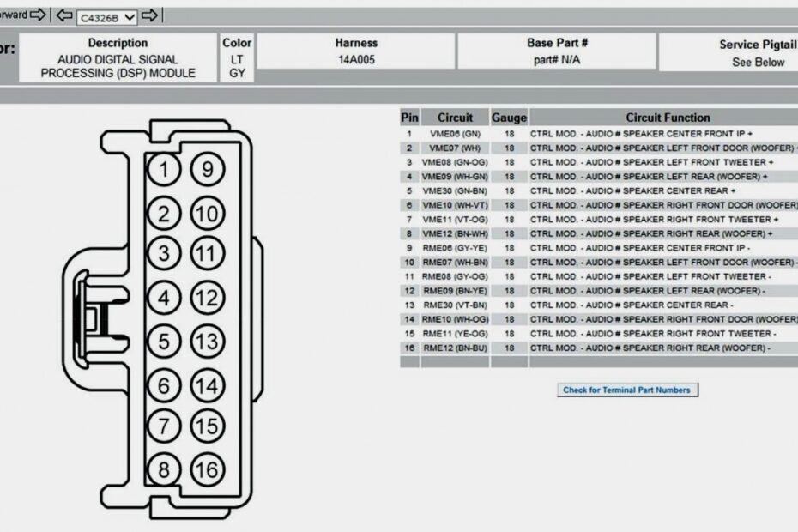Click the Circuit Function column header
Viewport: 798px width, 532px height.
click(668, 118)
